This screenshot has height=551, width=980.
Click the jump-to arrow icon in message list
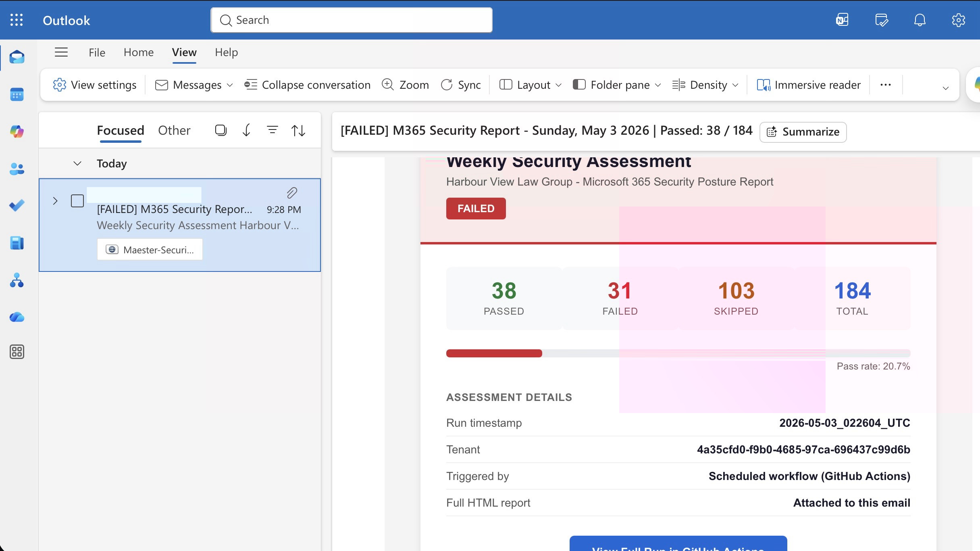coord(246,130)
